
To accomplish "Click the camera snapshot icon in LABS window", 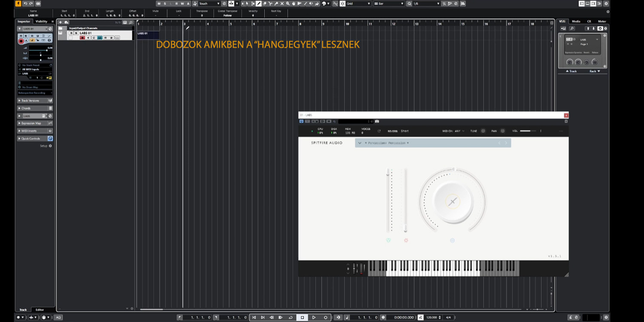I will pos(377,122).
